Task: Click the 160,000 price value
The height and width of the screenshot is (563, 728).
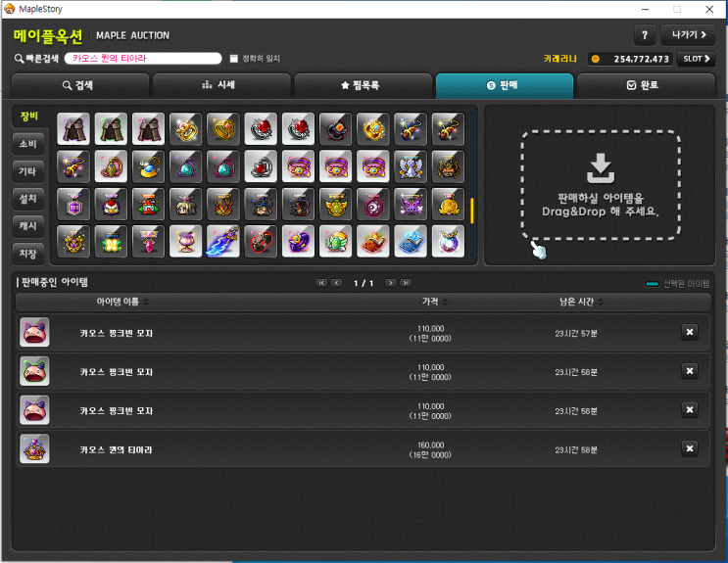Action: (x=430, y=446)
